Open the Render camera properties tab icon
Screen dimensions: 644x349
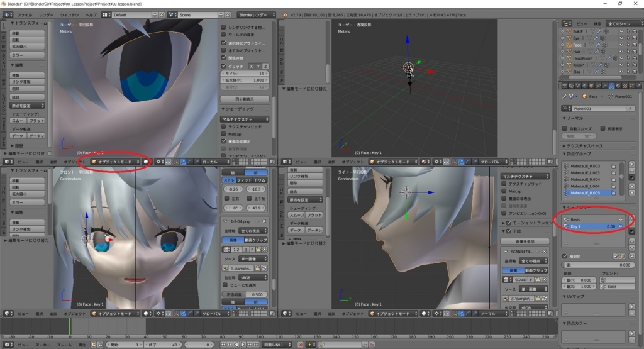[x=565, y=86]
